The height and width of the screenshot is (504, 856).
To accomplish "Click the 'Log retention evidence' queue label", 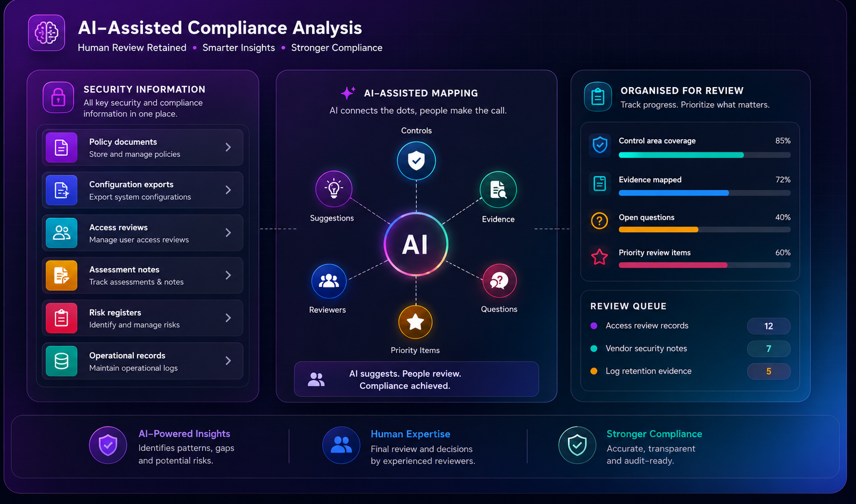I will tap(649, 371).
